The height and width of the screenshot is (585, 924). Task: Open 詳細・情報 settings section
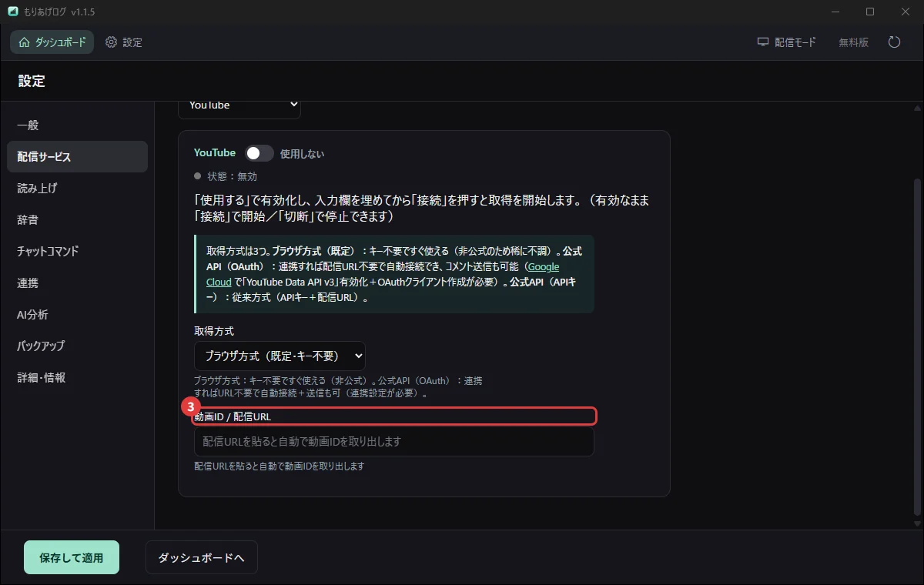77,377
